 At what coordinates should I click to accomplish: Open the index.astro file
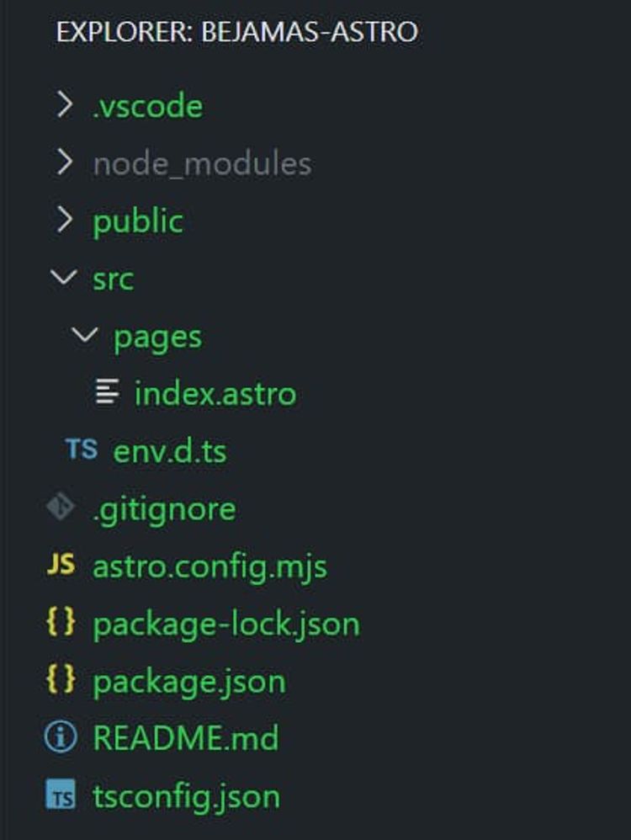click(x=215, y=392)
